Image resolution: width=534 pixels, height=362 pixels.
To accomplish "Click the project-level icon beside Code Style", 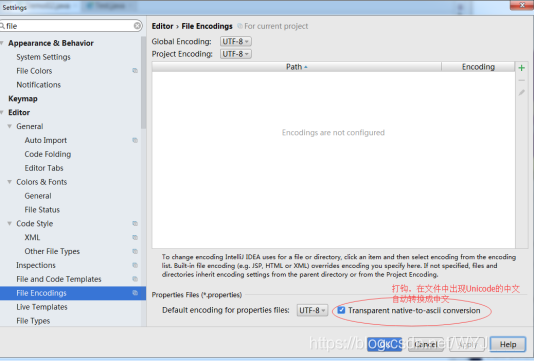I will tap(135, 223).
